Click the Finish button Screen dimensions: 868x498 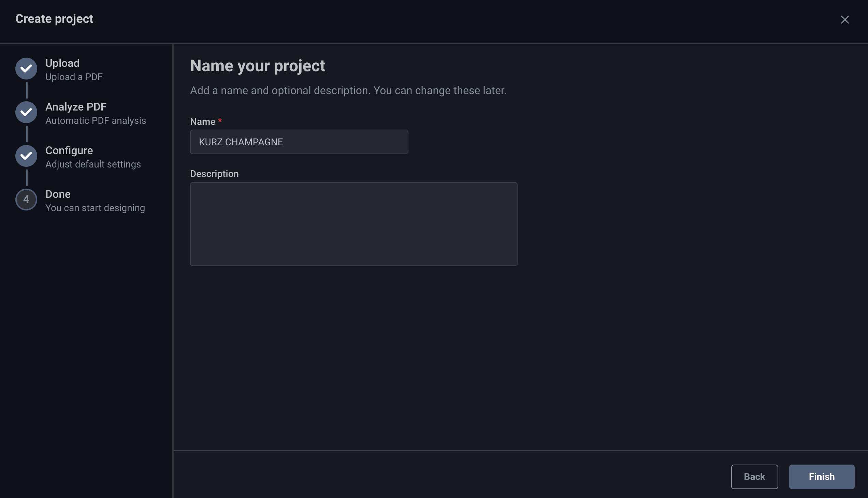[x=822, y=477]
